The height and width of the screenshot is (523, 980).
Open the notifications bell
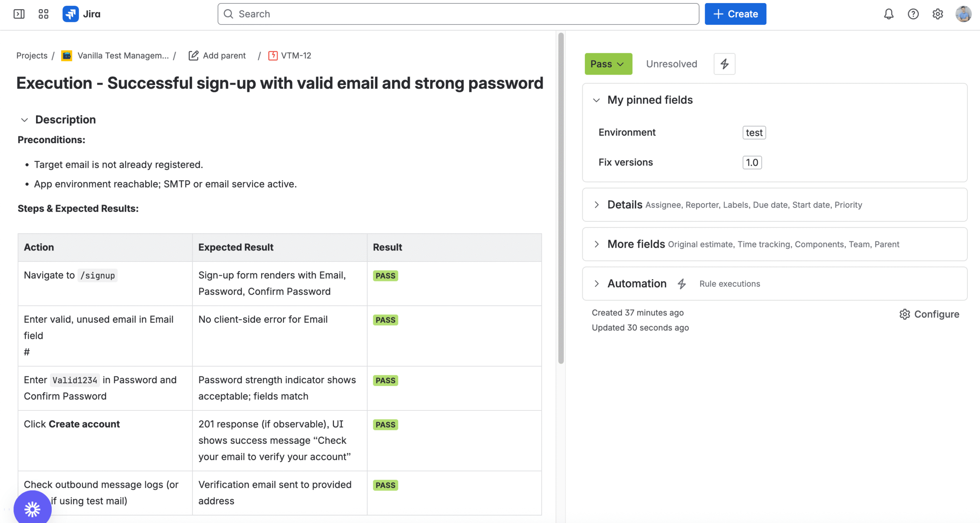pyautogui.click(x=889, y=14)
